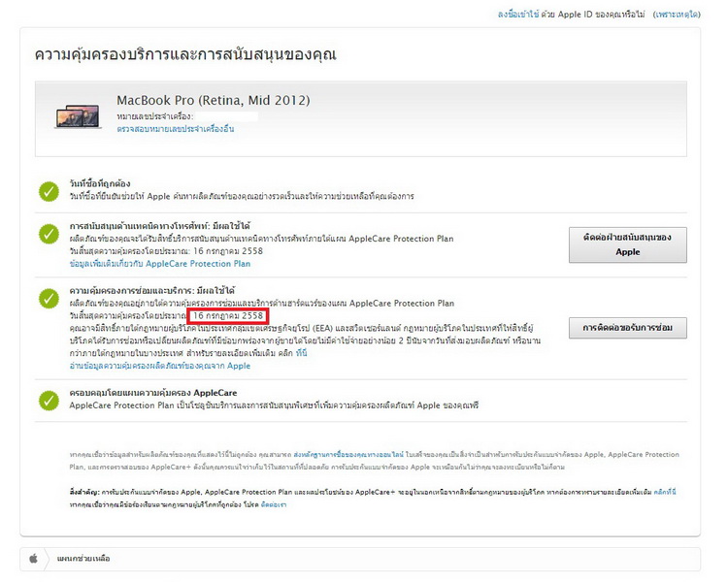Click date 16 กรกฎาคม 2558 under telephone support
The height and width of the screenshot is (582, 728).
click(x=228, y=251)
